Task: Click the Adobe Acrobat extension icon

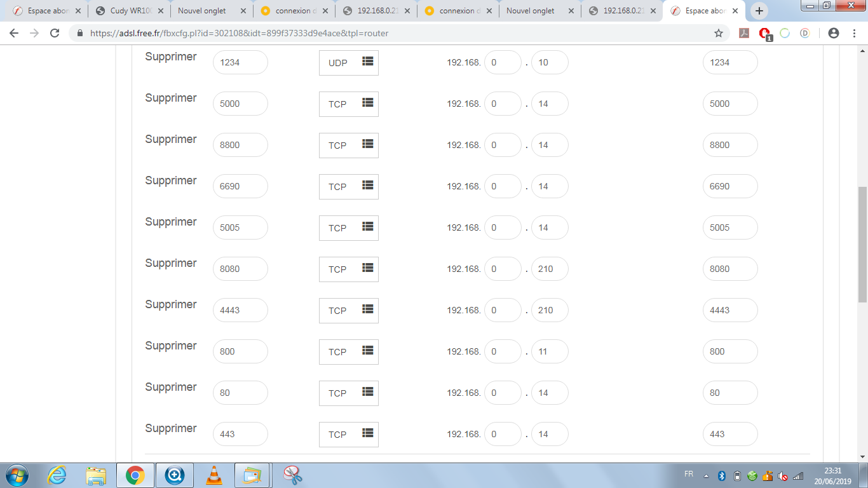Action: point(744,33)
